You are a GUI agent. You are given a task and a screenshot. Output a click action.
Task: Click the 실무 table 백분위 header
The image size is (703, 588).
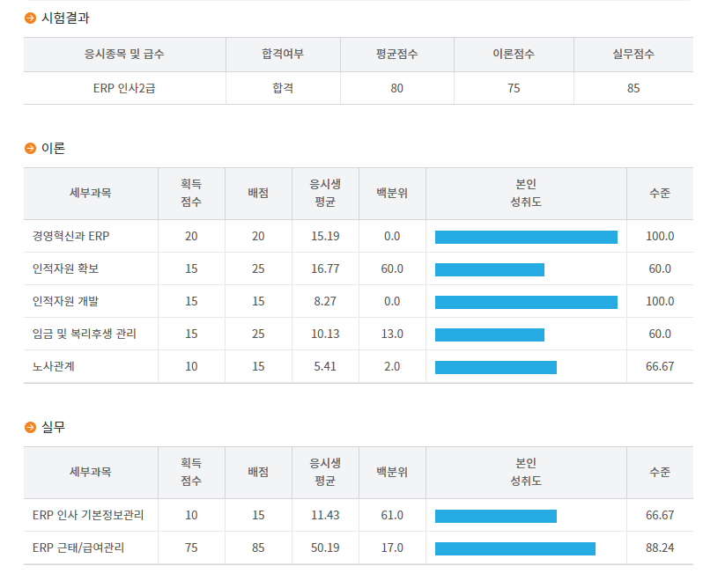click(x=392, y=472)
